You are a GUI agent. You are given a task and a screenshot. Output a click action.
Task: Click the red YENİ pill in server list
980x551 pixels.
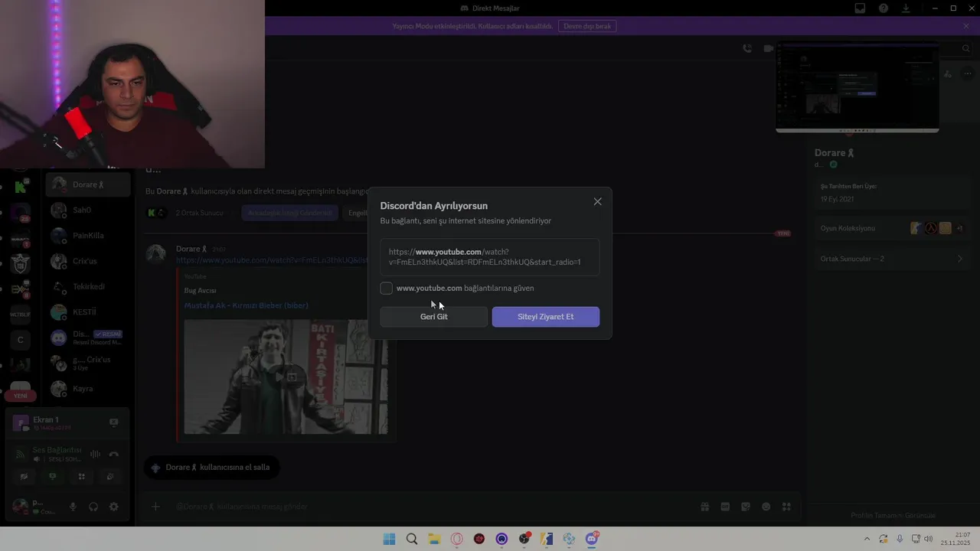tap(21, 396)
